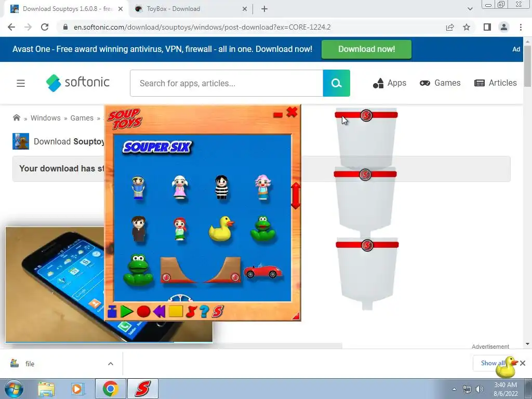Select the brown-haired boy in dark suit
Image resolution: width=532 pixels, height=399 pixels.
[138, 229]
